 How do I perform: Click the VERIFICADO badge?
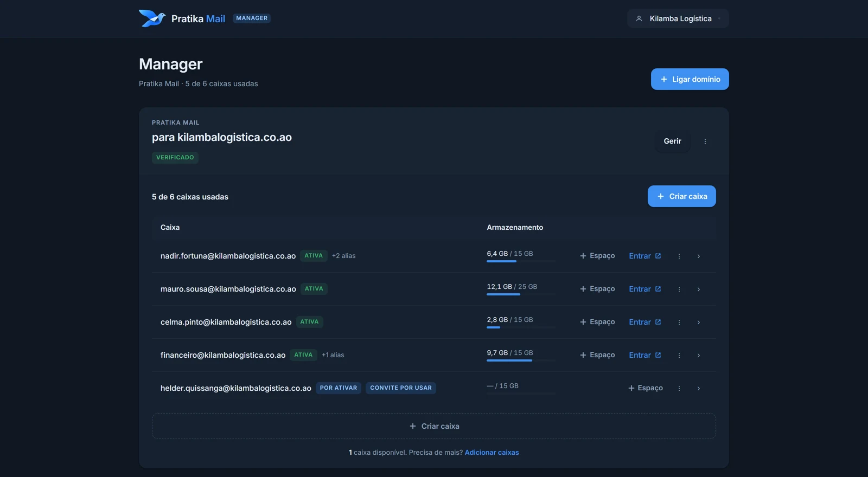pos(175,158)
